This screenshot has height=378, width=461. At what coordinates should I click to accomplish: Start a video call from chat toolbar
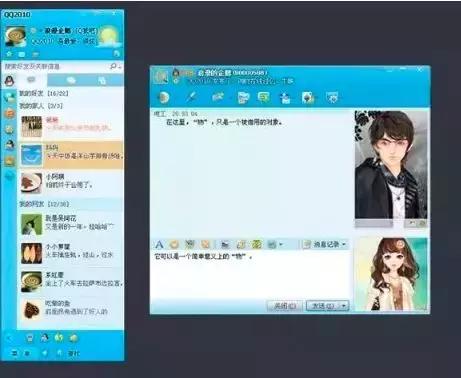coord(163,97)
